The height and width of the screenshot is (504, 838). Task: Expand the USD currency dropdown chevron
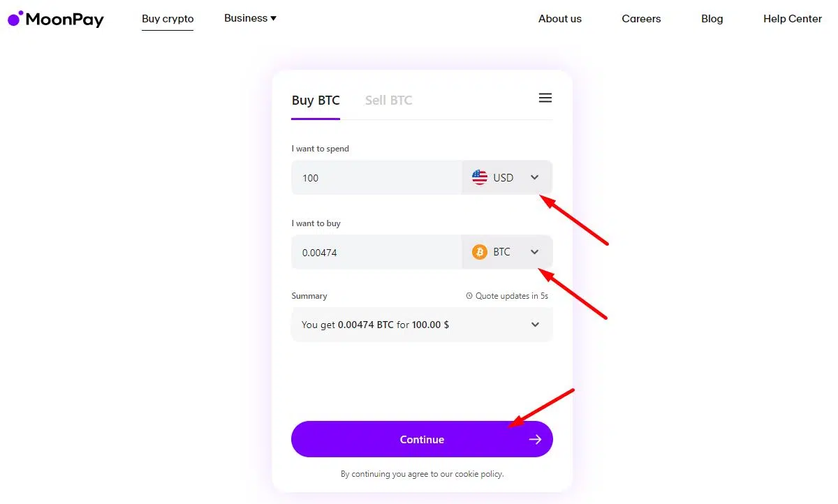[x=535, y=177]
